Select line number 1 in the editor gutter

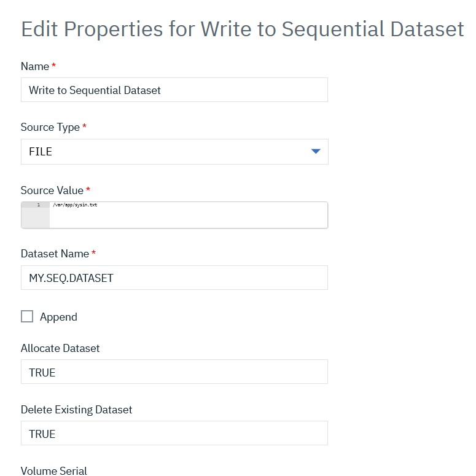38,205
